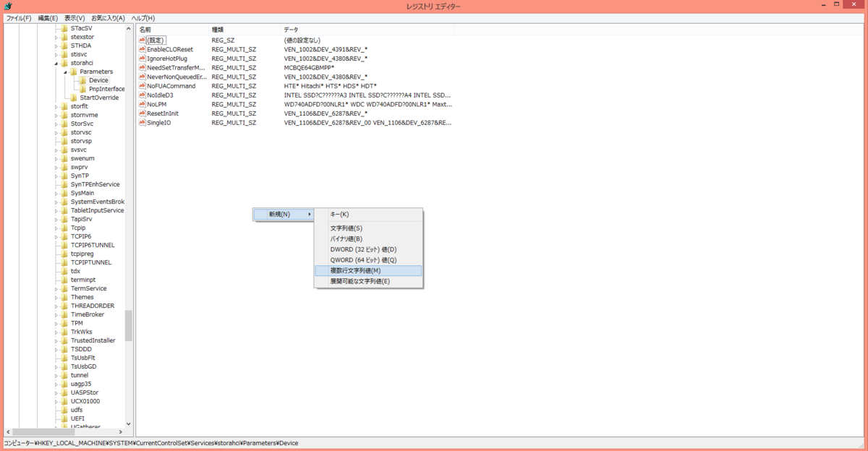Click the tree scrollbar up arrow
The width and height of the screenshot is (868, 451).
(x=129, y=28)
